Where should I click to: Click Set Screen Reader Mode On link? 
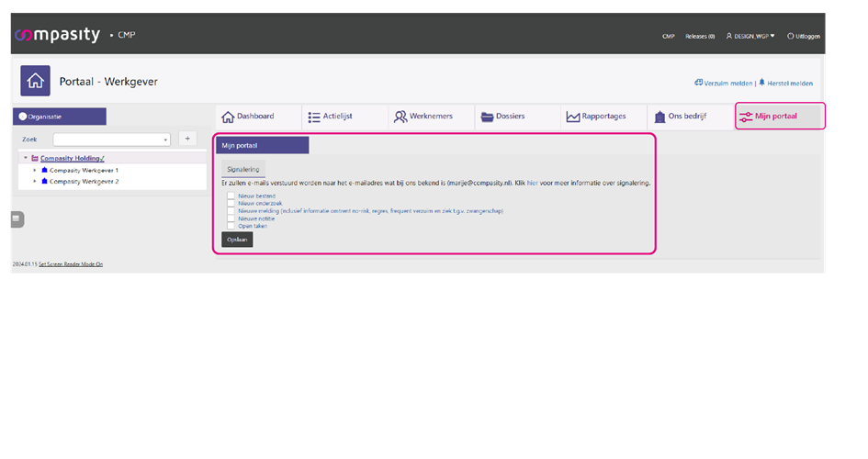[71, 264]
